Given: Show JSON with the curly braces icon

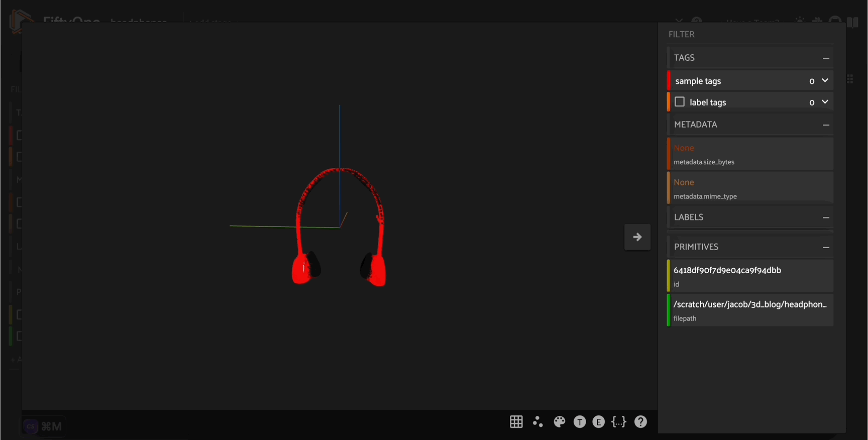Looking at the screenshot, I should pyautogui.click(x=619, y=422).
